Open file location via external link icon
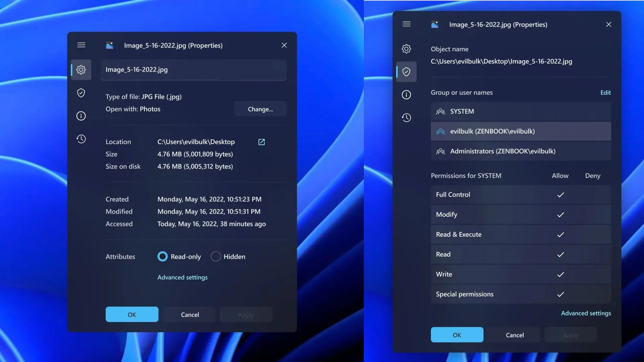 coord(261,142)
